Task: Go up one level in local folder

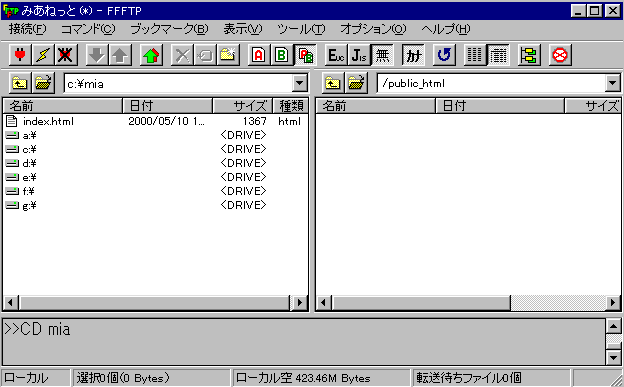Action: pos(20,83)
